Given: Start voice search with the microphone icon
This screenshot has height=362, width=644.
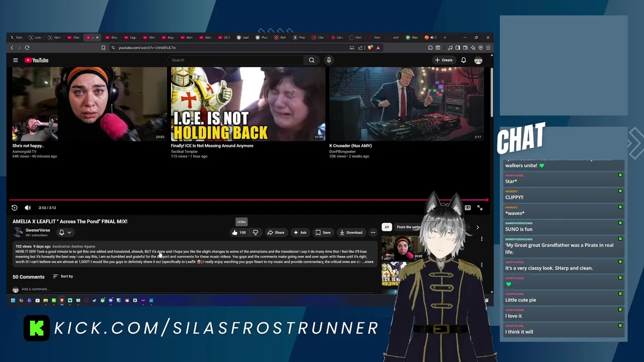Looking at the screenshot, I should pos(329,60).
